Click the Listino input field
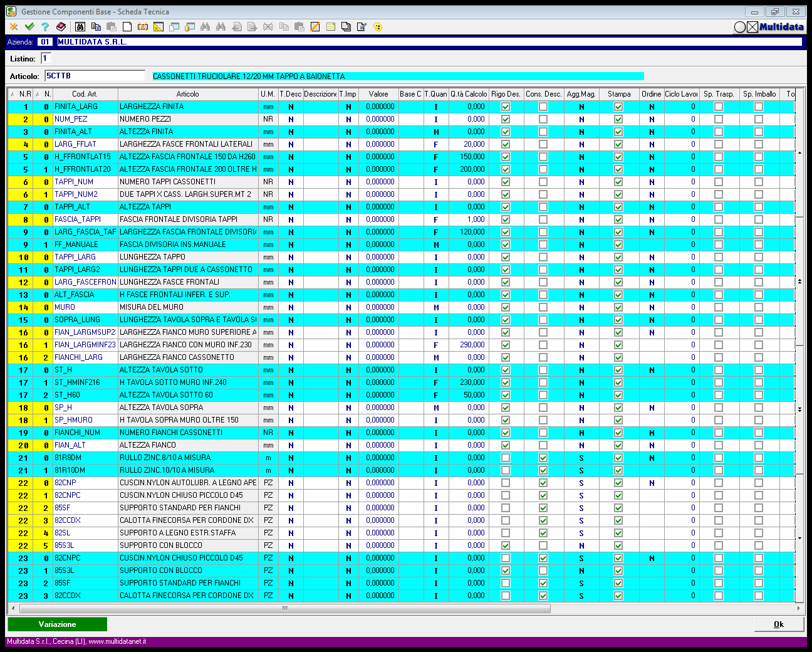 click(45, 58)
